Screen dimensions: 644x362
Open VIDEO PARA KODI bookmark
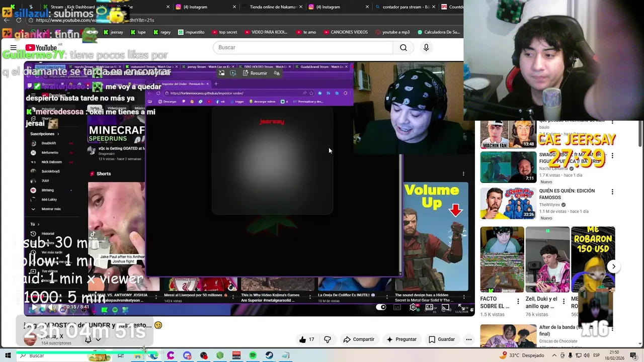coord(266,32)
